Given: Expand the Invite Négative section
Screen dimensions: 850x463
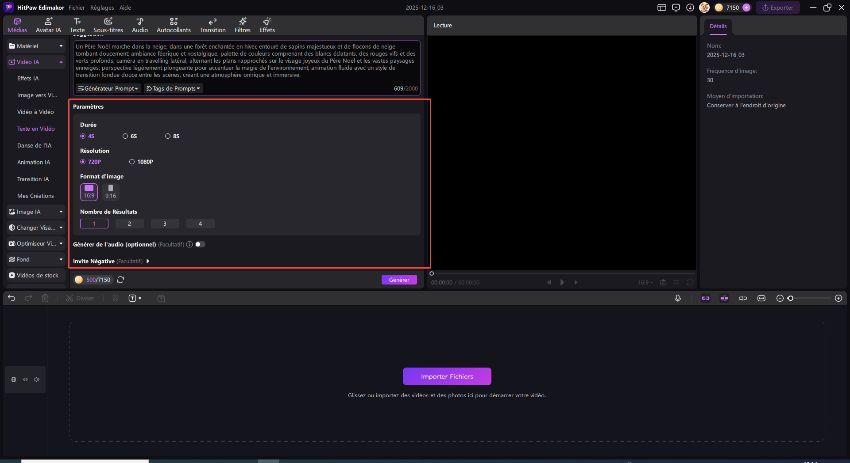Looking at the screenshot, I should pyautogui.click(x=148, y=261).
